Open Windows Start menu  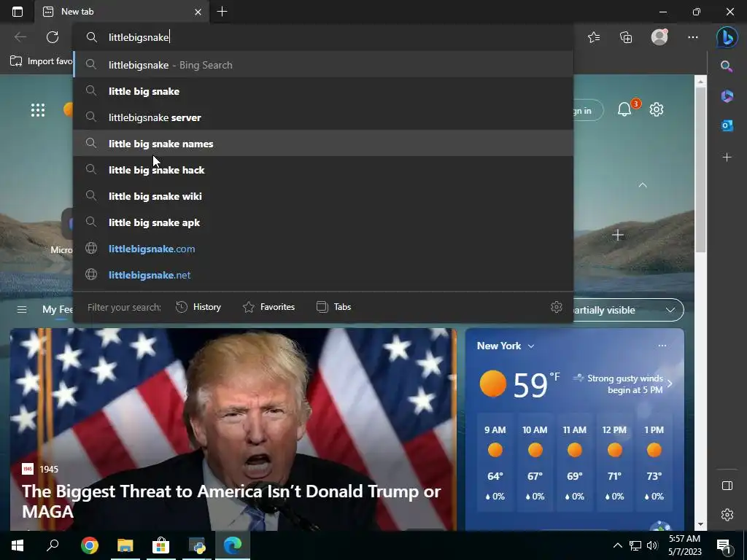tap(18, 545)
